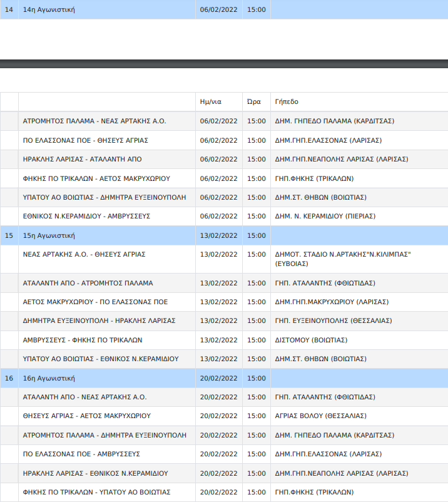Select match ΗΡΑΚΛΗΣ ΛΑΡΙΣΑΣ - ΑΤΑΛΑΝΤΗ ΑΠΟ
This screenshot has height=502, width=448.
pyautogui.click(x=82, y=159)
